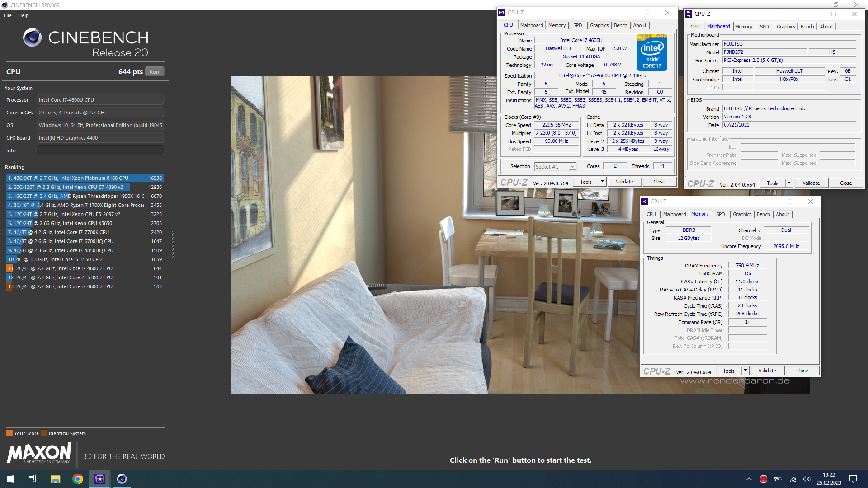The height and width of the screenshot is (488, 868).
Task: Open the Socket #1 selection dropdown
Action: 555,167
